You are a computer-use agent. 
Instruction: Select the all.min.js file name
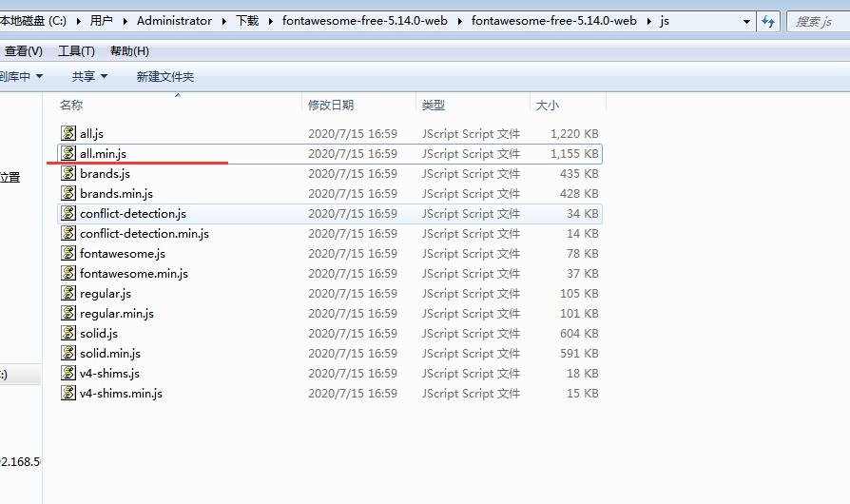click(103, 154)
